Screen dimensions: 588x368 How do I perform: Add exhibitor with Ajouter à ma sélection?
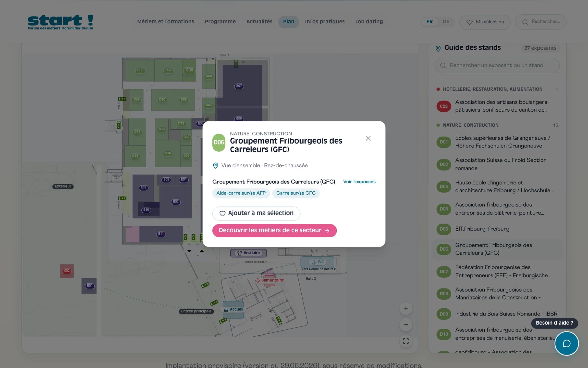(x=256, y=213)
